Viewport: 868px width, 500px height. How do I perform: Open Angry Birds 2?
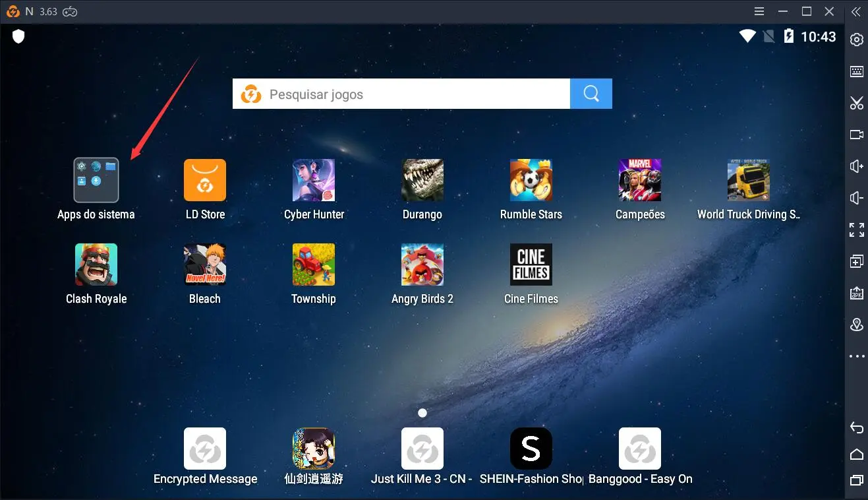point(422,265)
